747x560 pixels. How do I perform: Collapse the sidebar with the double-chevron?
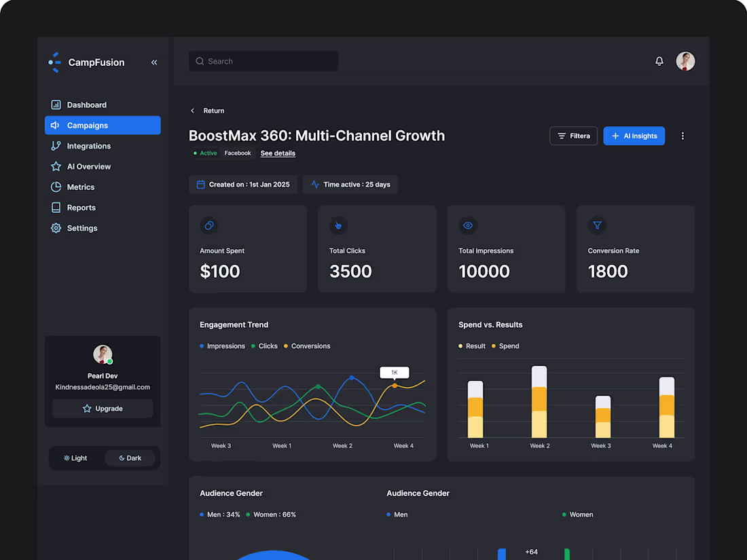[x=154, y=62]
